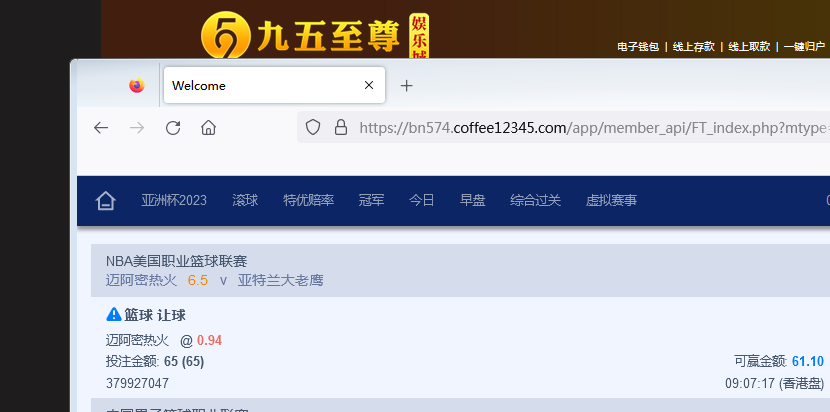Open 今日 matches

[422, 201]
